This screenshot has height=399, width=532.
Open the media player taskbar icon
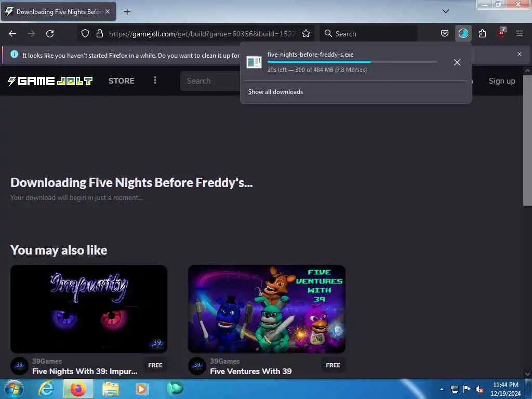pyautogui.click(x=141, y=389)
